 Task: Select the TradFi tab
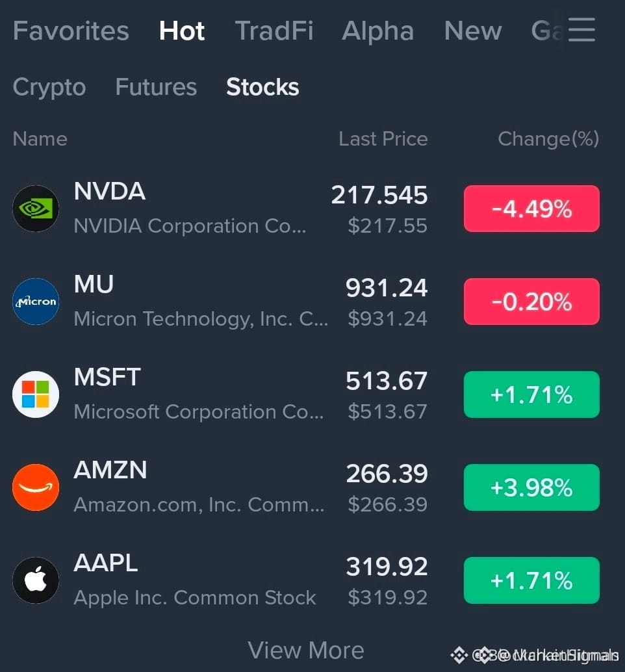274,31
